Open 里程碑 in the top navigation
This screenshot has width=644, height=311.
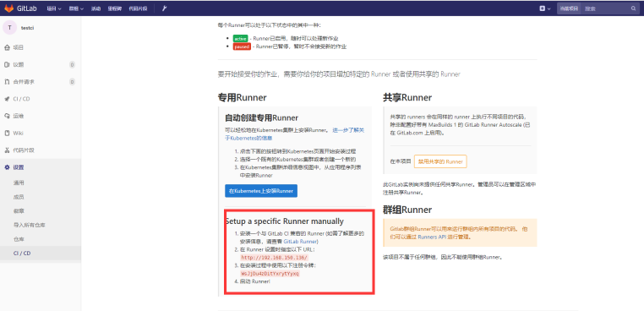coord(115,8)
